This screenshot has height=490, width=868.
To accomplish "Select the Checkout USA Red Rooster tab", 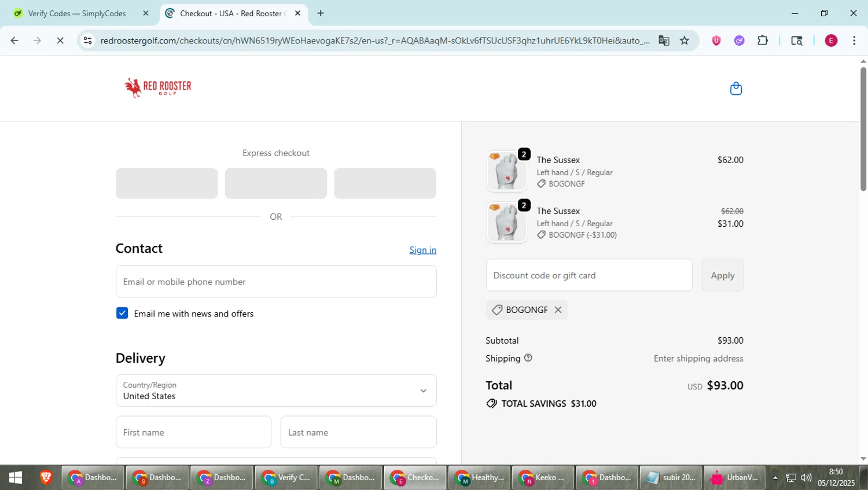I will 233,13.
